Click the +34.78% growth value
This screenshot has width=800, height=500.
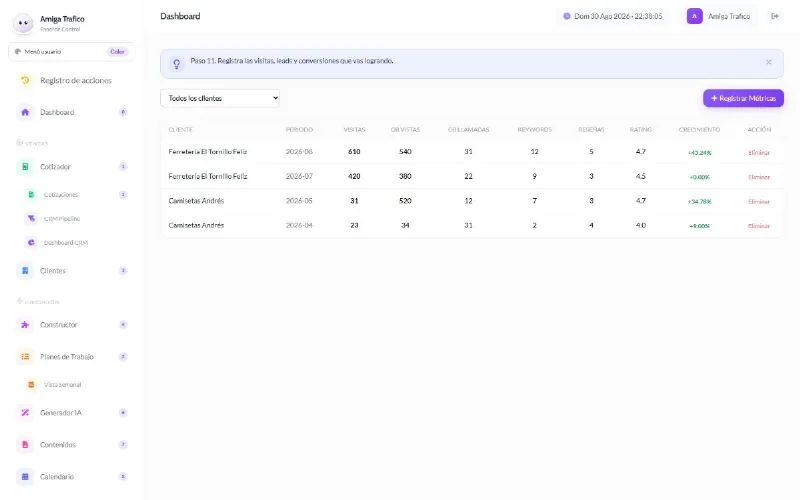coord(699,202)
